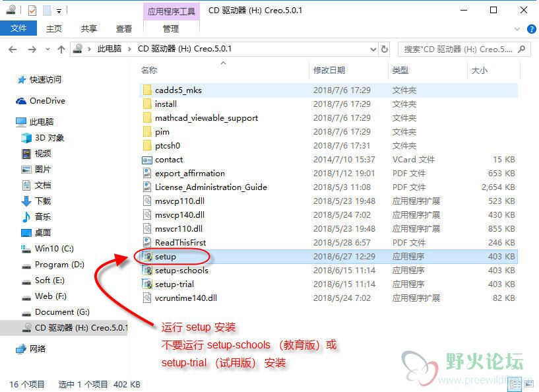Click the msvcr110.dll file icon
The image size is (539, 392).
coord(147,228)
